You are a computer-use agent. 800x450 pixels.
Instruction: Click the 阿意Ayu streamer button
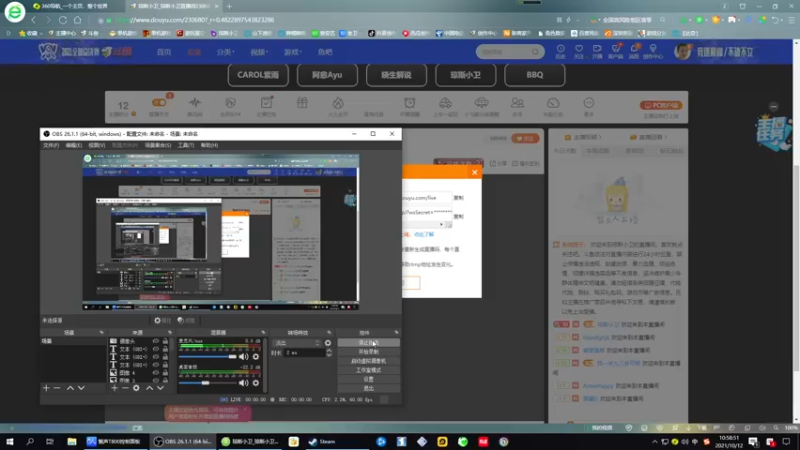coord(327,75)
